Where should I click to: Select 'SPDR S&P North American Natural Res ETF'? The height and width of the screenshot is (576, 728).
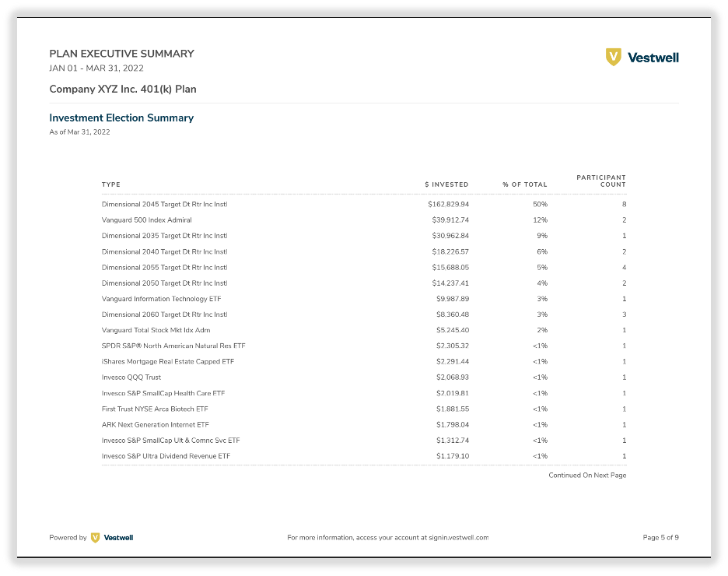(x=173, y=346)
